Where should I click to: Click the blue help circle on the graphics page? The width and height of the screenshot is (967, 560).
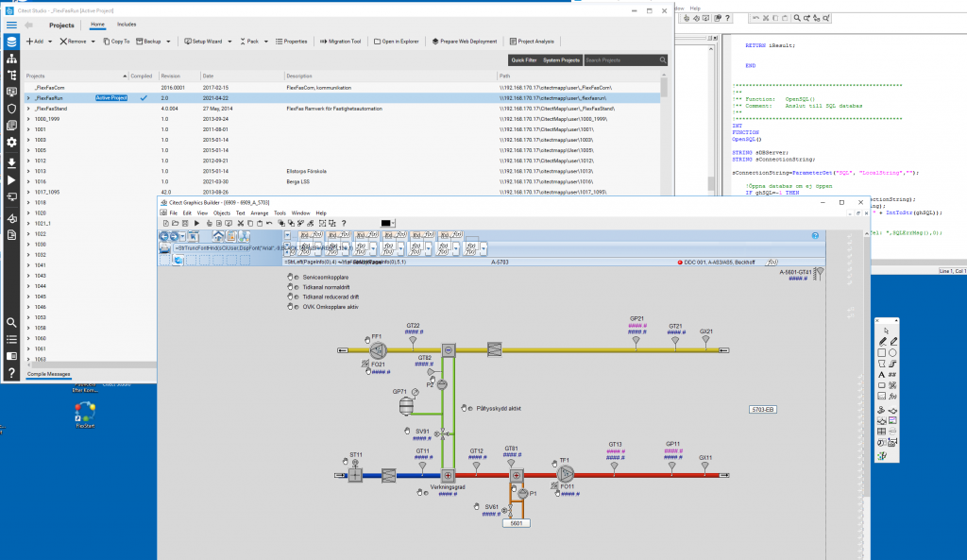tap(815, 235)
